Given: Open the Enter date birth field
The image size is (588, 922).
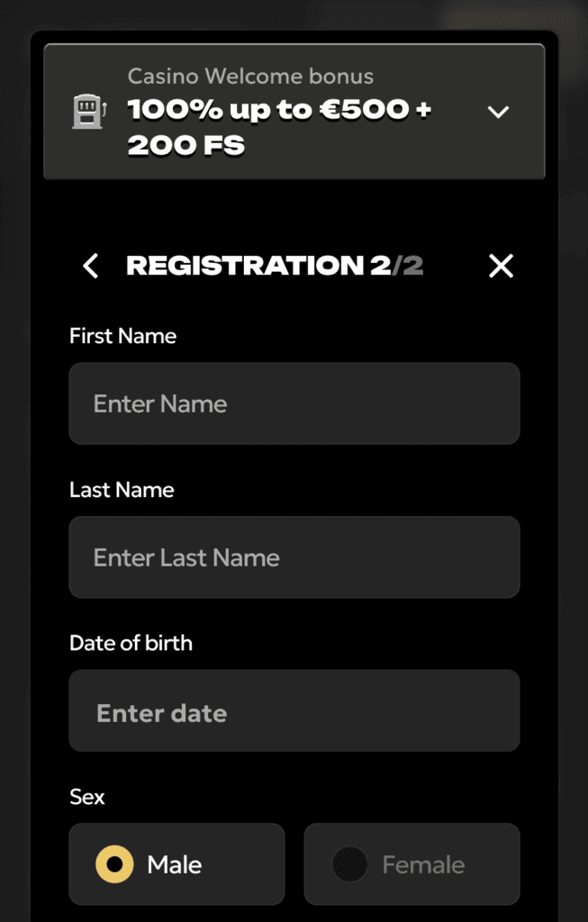Looking at the screenshot, I should pyautogui.click(x=294, y=710).
